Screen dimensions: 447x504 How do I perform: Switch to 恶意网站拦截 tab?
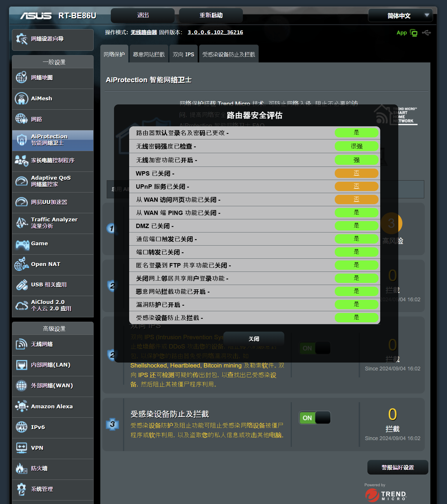[x=149, y=54]
